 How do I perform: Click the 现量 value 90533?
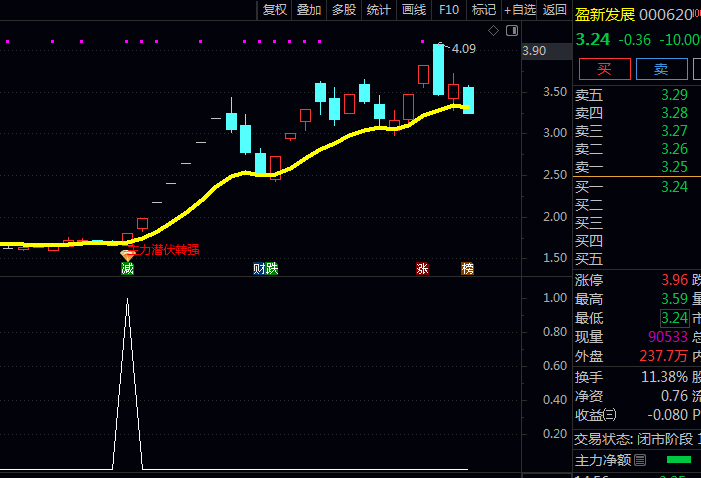(x=668, y=337)
